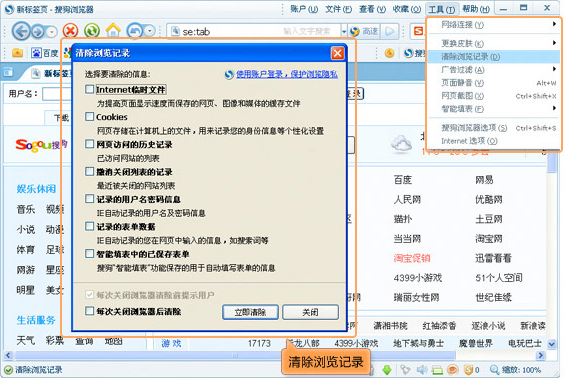Click the horizontal scrollbar left arrow
Image resolution: width=565 pixels, height=378 pixels.
pyautogui.click(x=8, y=355)
